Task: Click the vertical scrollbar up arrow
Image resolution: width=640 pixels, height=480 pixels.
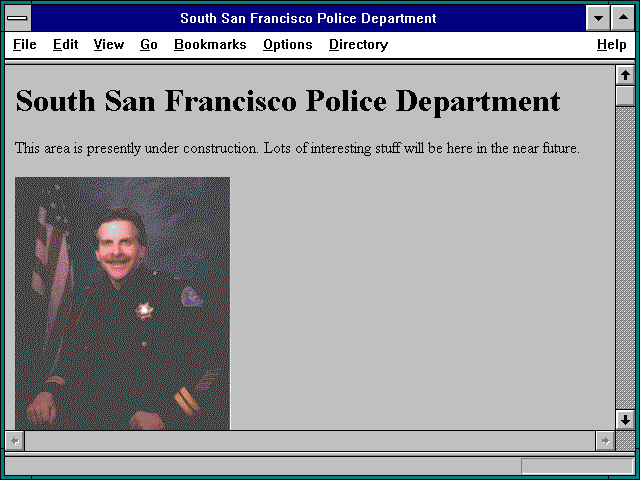Action: tap(625, 75)
